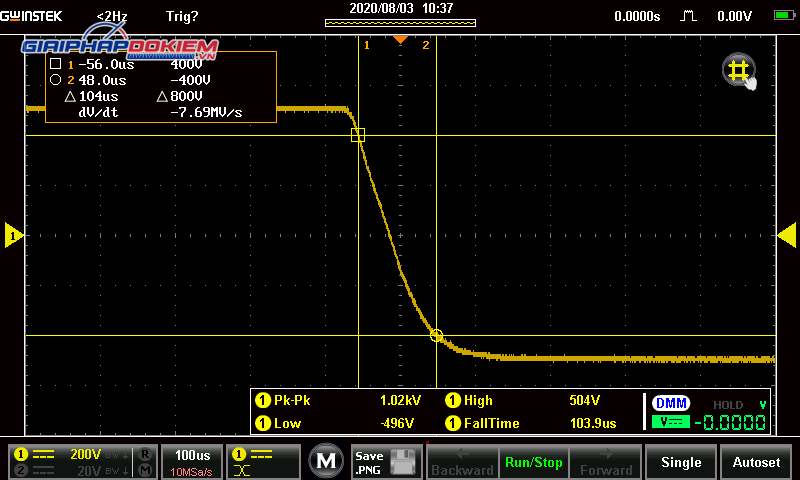This screenshot has width=800, height=480.
Task: Click the Forward navigation button
Action: coord(606,462)
